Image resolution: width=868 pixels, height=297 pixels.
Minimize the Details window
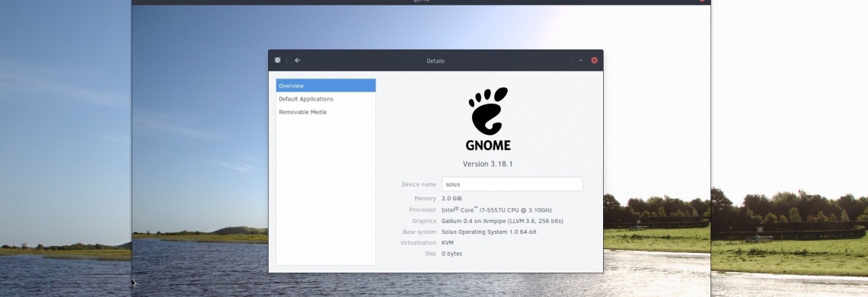[x=581, y=60]
